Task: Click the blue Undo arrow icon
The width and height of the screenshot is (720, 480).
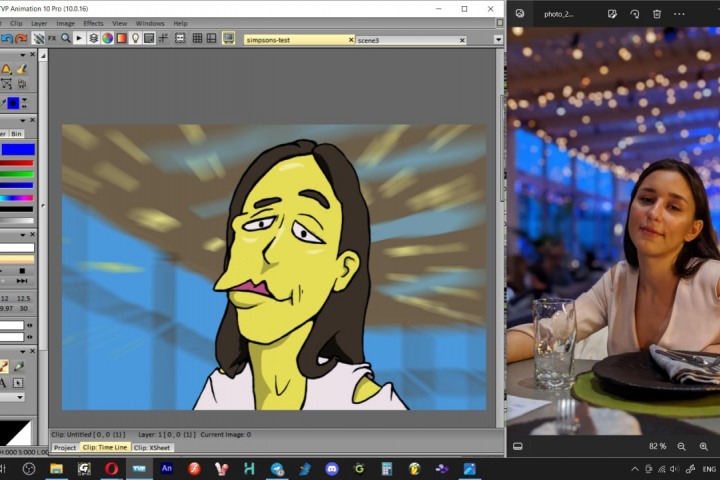Action: 6,39
